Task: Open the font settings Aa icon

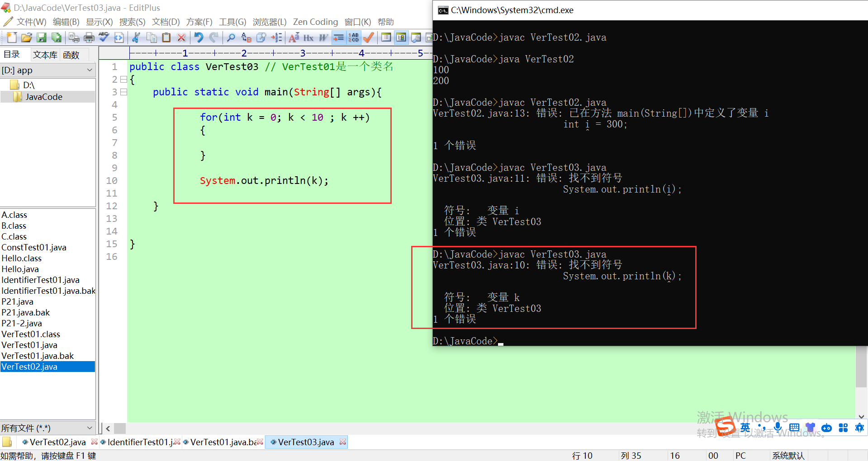Action: click(x=294, y=38)
